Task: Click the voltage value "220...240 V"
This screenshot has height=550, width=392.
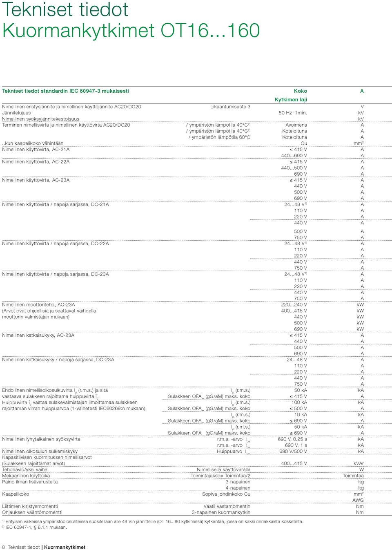Action: 294,305
